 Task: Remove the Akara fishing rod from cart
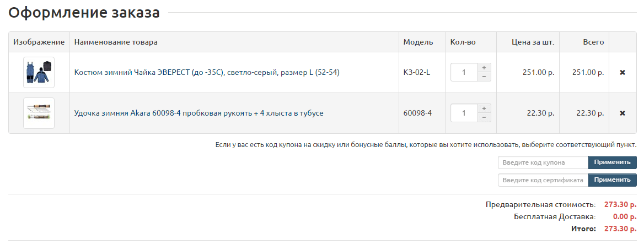pos(622,113)
